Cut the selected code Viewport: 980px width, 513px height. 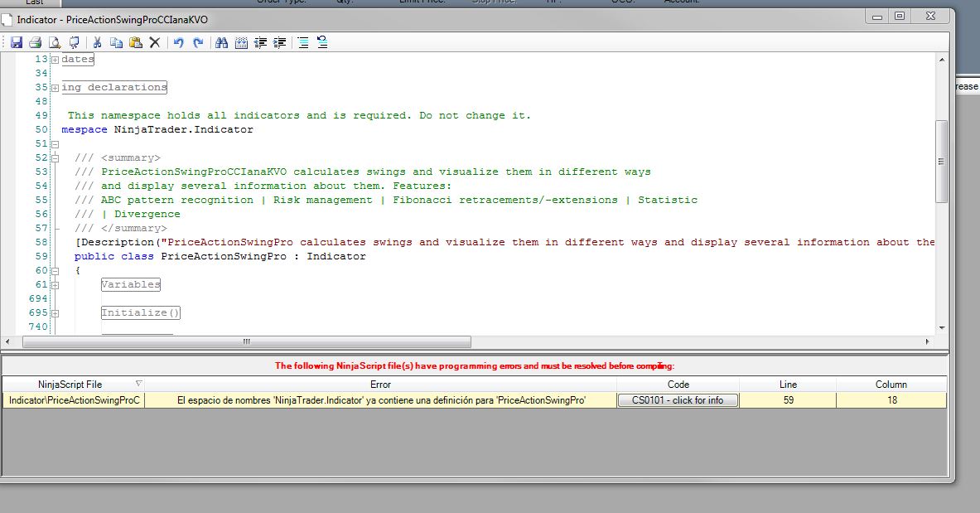point(97,42)
